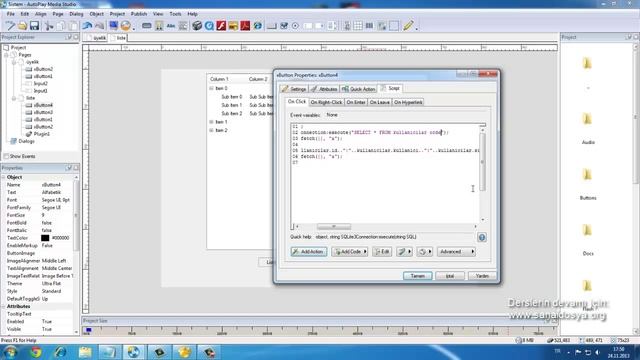Click the script editor vertical scrollbar thumb
The width and height of the screenshot is (640, 360).
[482, 162]
